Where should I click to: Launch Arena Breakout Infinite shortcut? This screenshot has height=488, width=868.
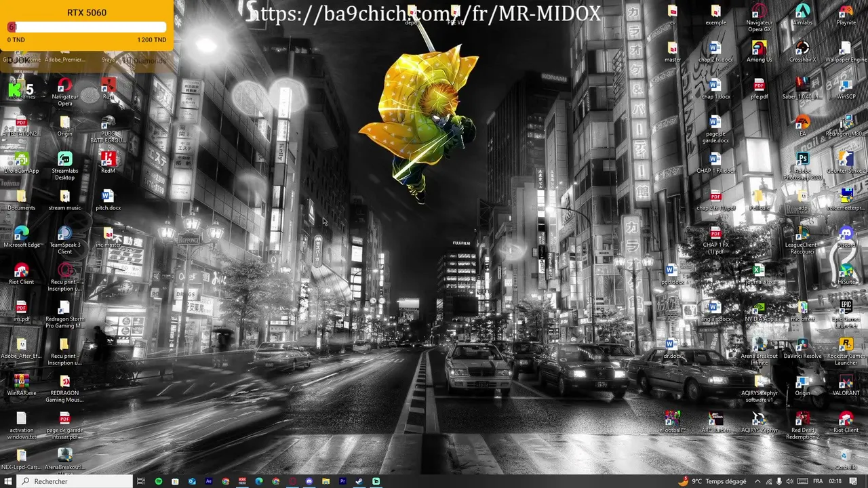click(x=759, y=351)
